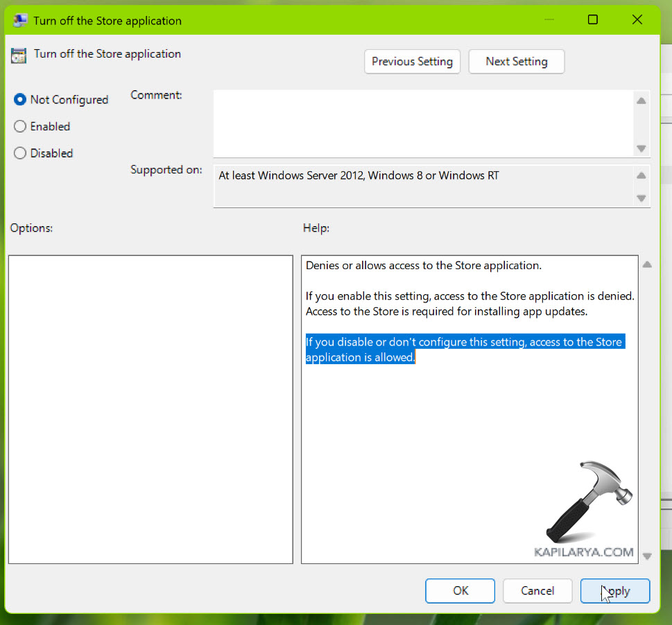
Task: Maximize the policy settings dialog window
Action: point(592,20)
